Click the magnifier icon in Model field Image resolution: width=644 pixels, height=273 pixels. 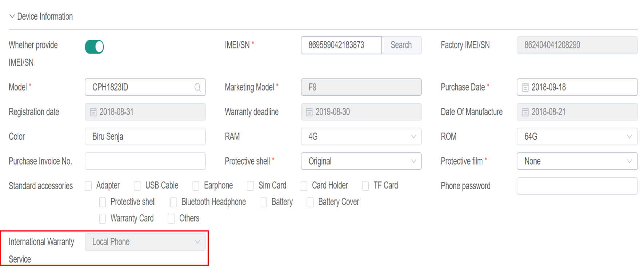click(x=197, y=87)
